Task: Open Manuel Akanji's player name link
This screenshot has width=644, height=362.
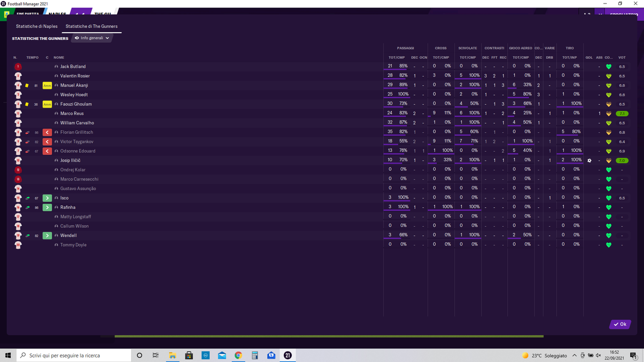Action: (74, 85)
